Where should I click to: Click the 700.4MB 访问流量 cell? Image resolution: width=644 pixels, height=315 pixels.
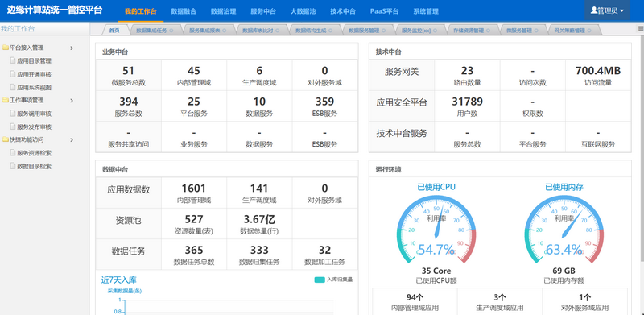(598, 75)
